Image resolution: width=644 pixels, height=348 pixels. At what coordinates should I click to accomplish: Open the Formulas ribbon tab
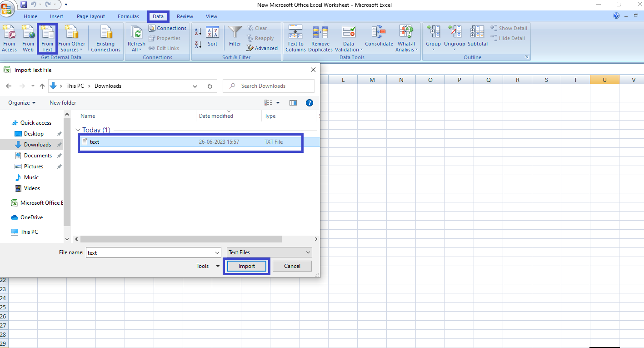128,16
